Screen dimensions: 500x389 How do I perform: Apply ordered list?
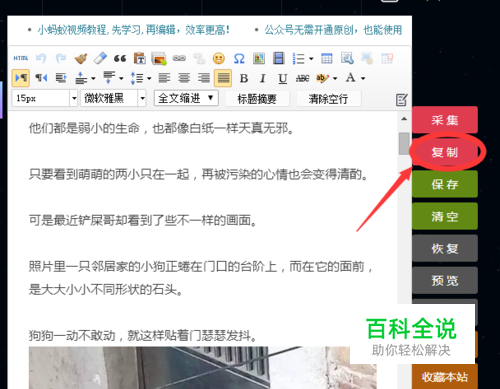click(299, 59)
